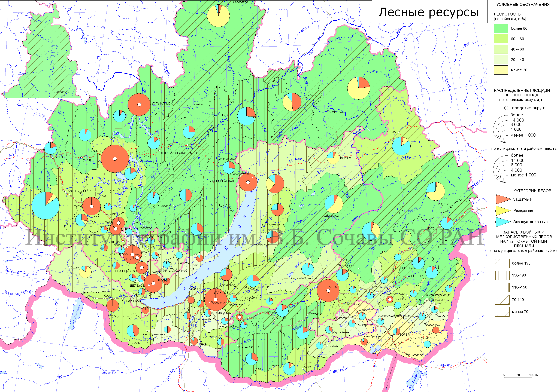Click the 'Жигалово' town label
Viewport: 560px width, 392px height.
coord(165,206)
